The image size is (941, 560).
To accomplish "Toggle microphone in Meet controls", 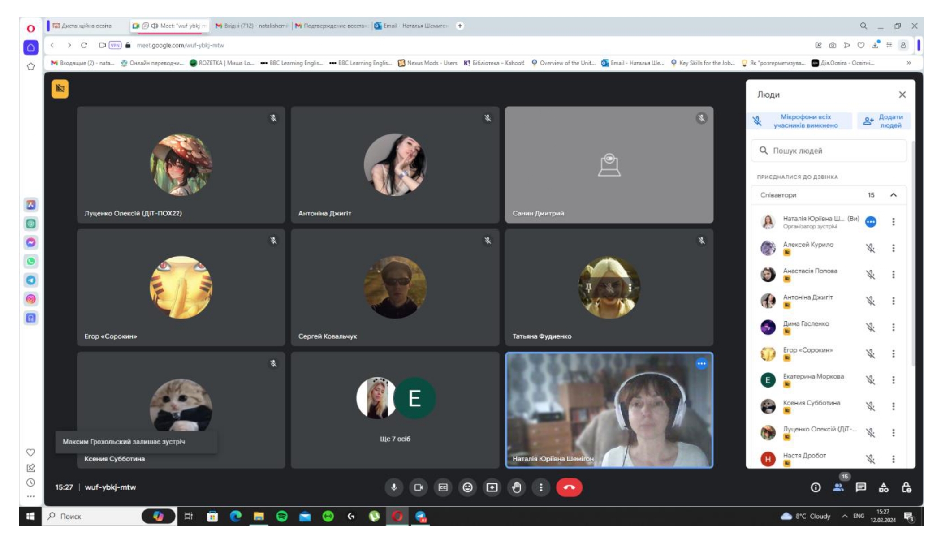I will click(x=394, y=487).
